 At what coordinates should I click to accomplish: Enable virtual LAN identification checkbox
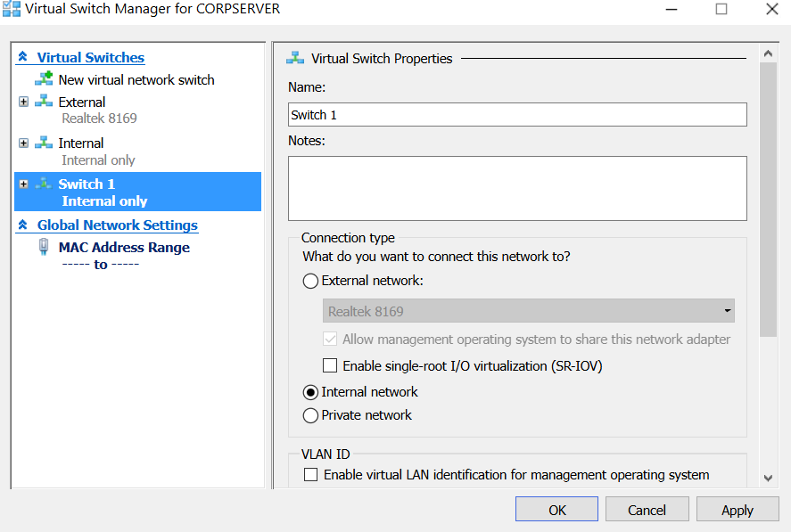[x=310, y=475]
